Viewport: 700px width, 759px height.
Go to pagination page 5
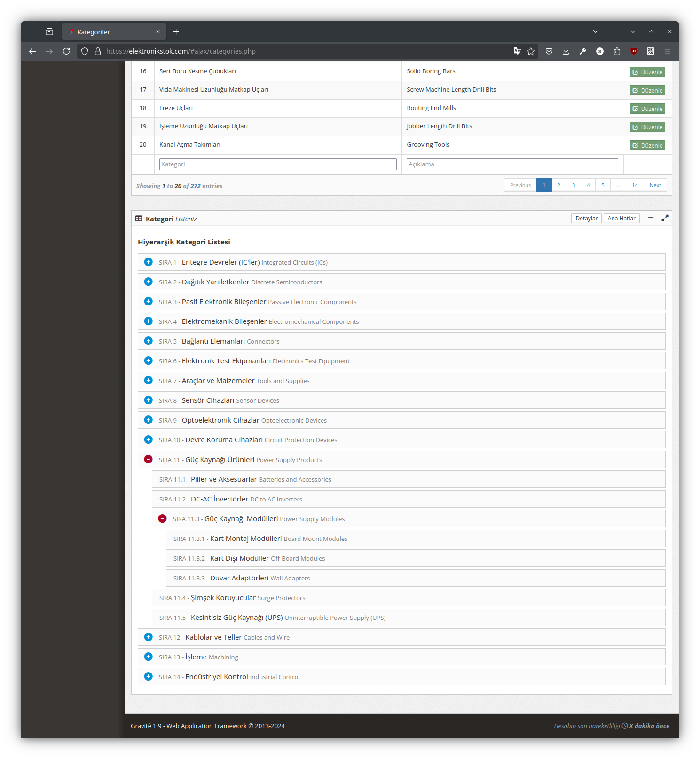[x=603, y=185]
